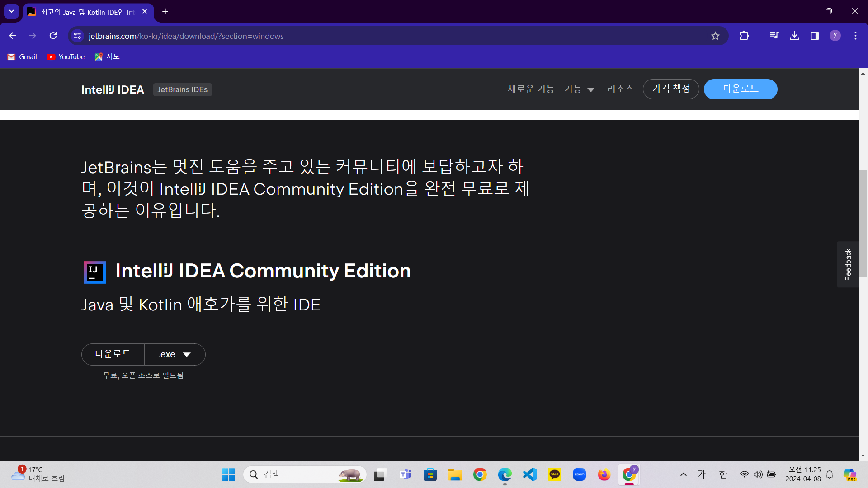Open the vertical Feedback tab
Image resolution: width=868 pixels, height=488 pixels.
coord(848,264)
